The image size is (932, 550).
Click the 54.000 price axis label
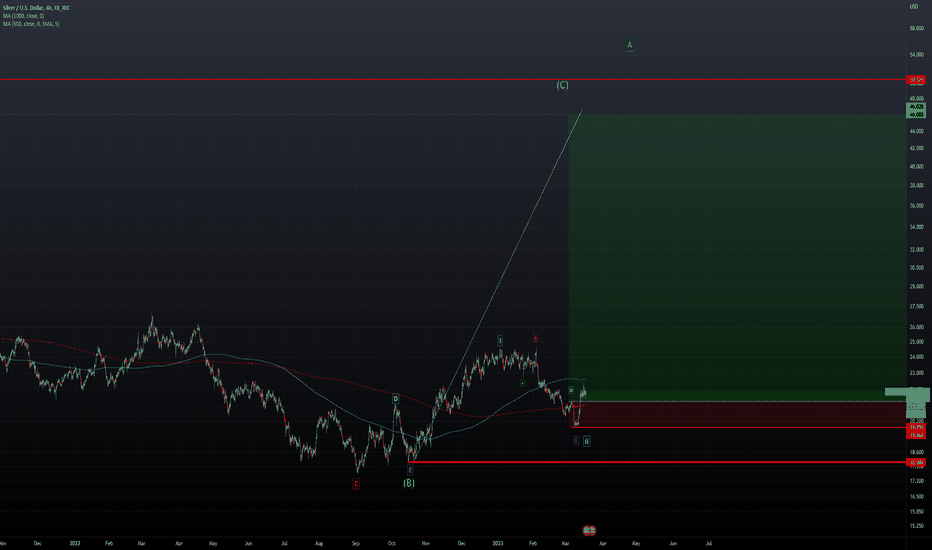(x=917, y=55)
